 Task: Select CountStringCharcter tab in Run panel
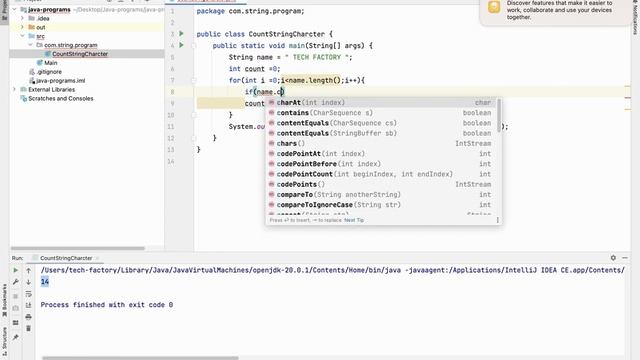tap(66, 258)
